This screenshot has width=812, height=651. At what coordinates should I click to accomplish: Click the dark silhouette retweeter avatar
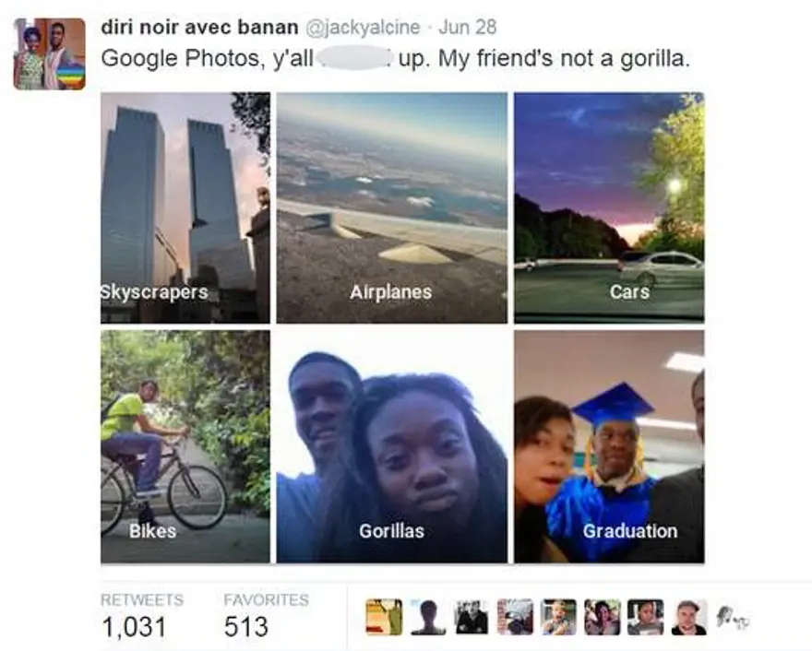point(428,617)
